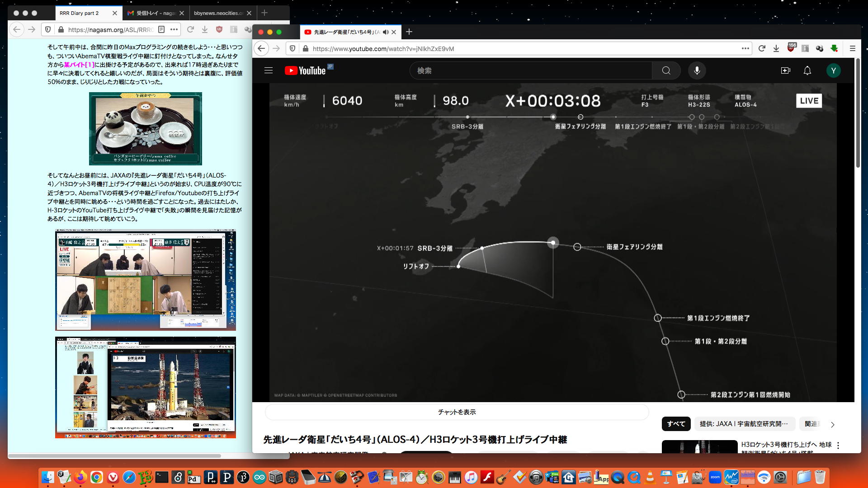Click the downloads arrow in YouTube window toolbar

click(776, 48)
